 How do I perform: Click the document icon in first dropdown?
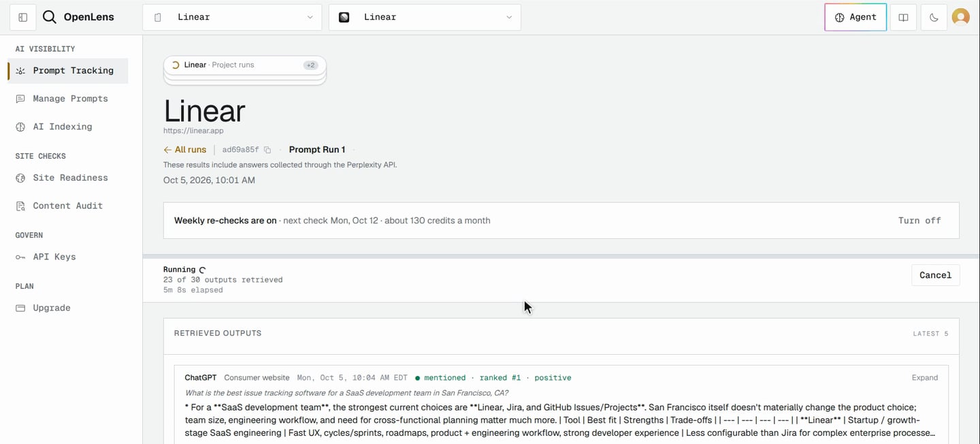coord(158,18)
